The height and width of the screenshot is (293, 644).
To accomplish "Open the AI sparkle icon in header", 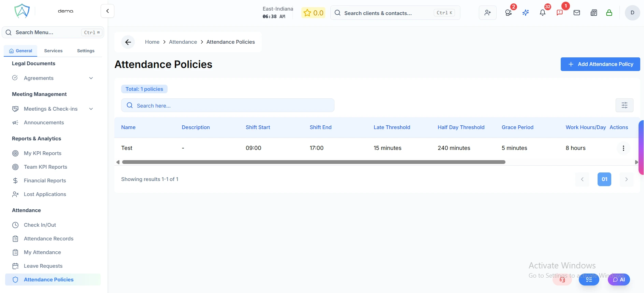I will [x=526, y=13].
